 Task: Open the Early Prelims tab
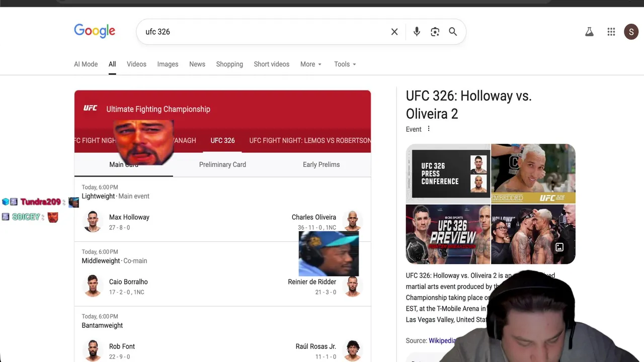pos(321,164)
